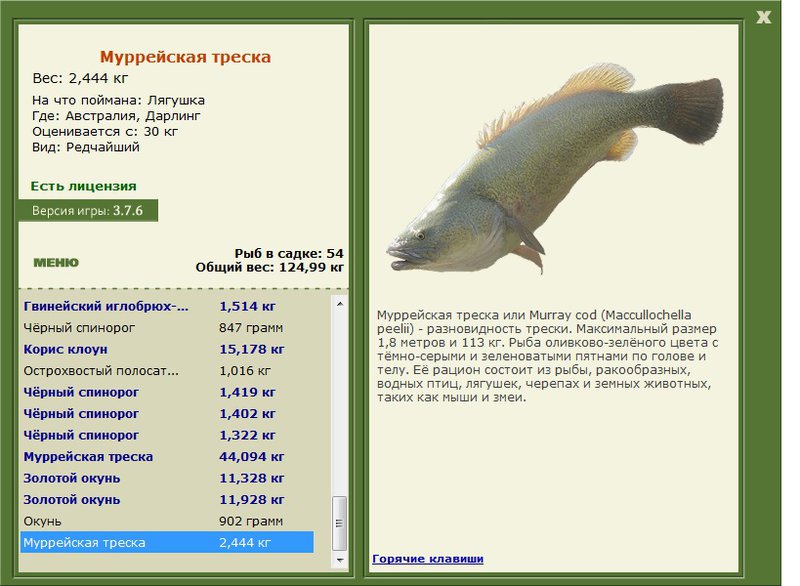The height and width of the screenshot is (586, 800).
Task: Click the scrollbar up arrow in fish list
Action: 340,304
